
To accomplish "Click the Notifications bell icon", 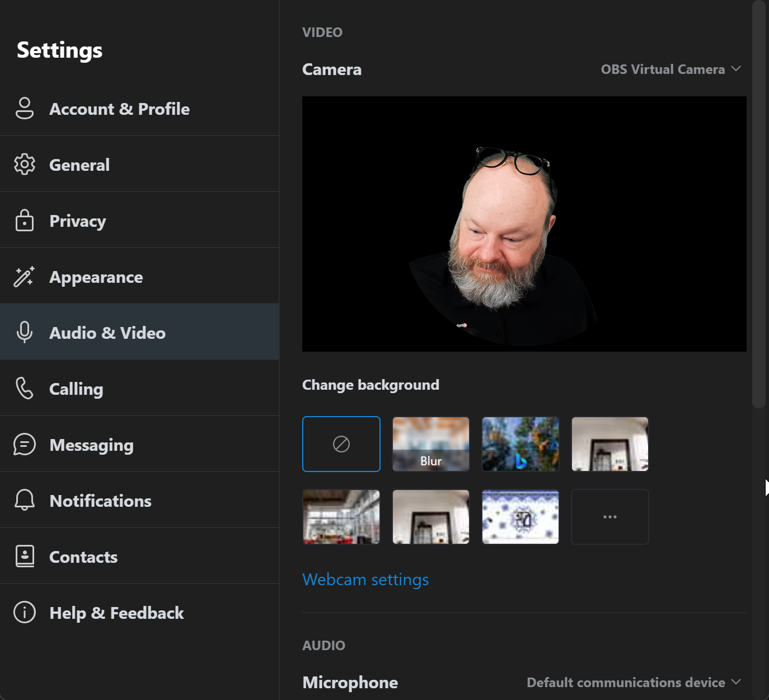I will tap(25, 500).
